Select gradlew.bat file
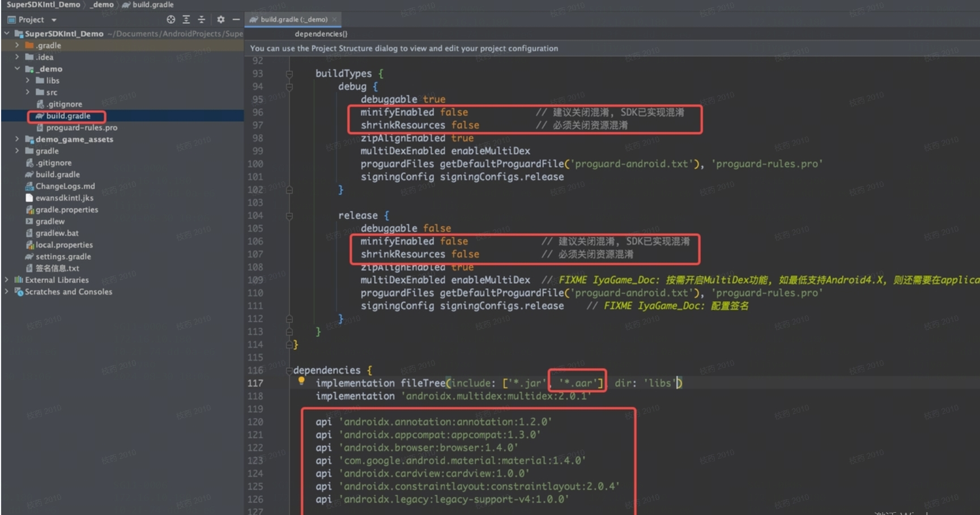Viewport: 980px width, 515px height. 52,233
